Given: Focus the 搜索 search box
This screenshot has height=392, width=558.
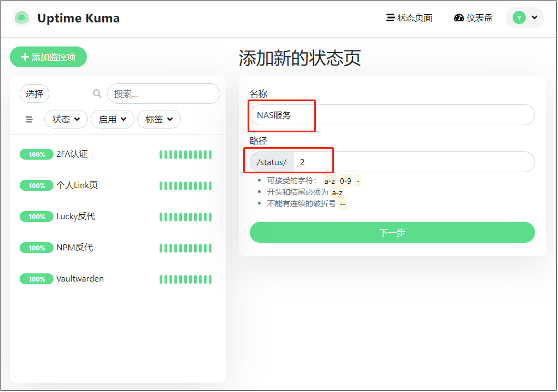Looking at the screenshot, I should pyautogui.click(x=164, y=93).
